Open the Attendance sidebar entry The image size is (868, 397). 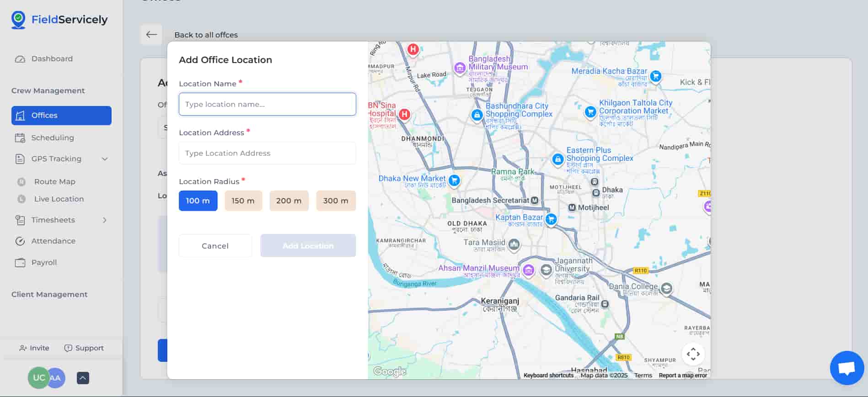point(54,241)
